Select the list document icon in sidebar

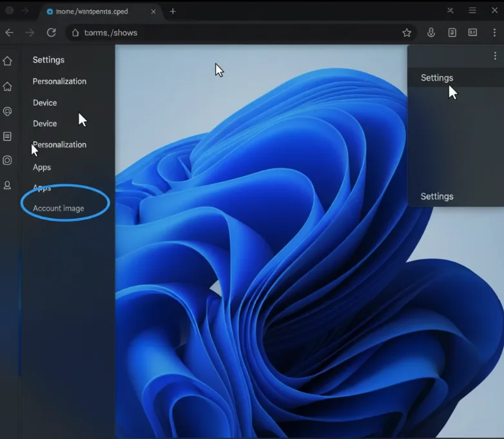[x=8, y=137]
